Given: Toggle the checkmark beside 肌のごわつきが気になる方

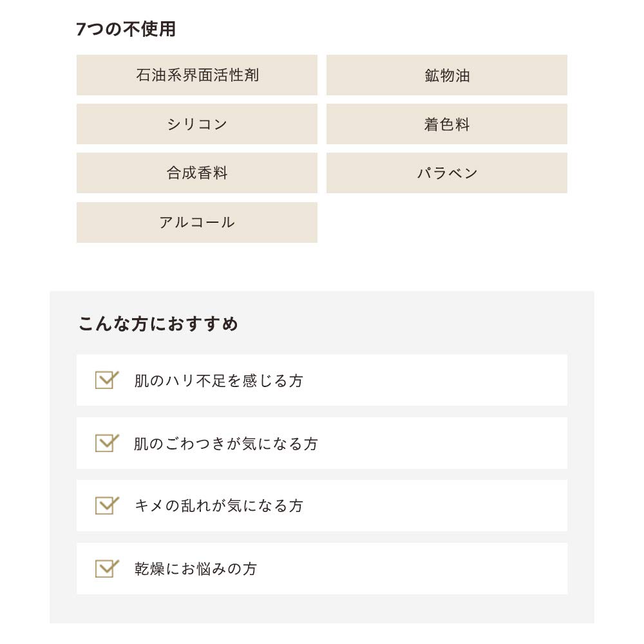Looking at the screenshot, I should point(106,443).
